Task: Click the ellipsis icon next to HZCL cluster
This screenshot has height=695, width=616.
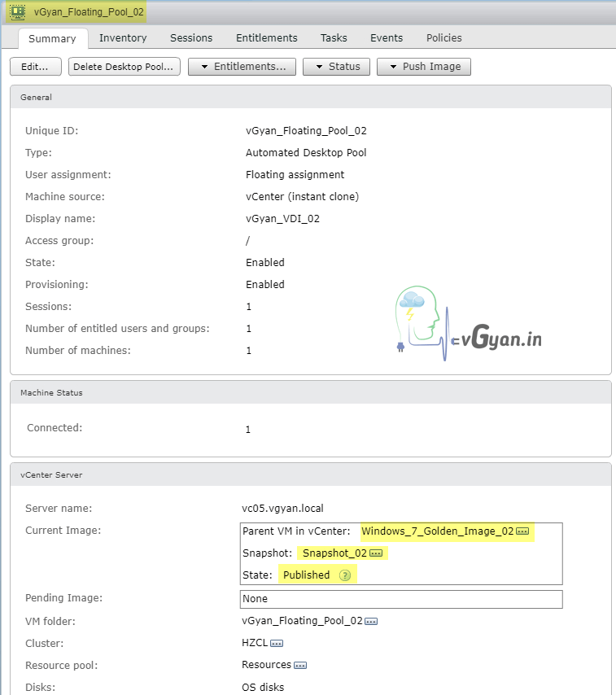Action: [277, 643]
